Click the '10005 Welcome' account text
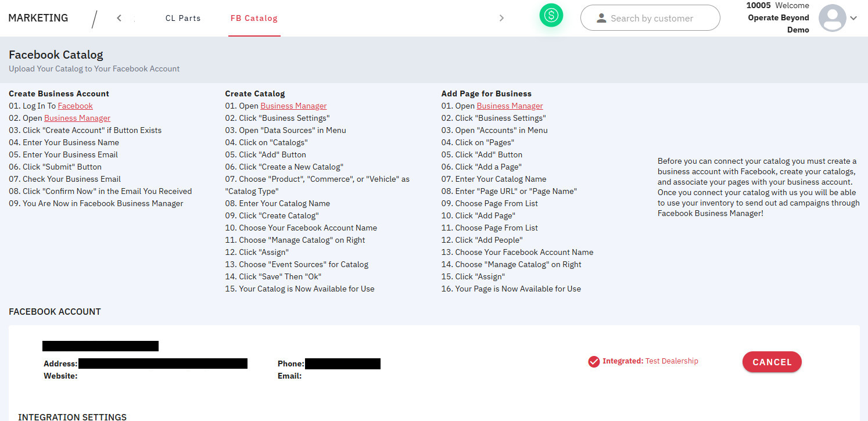Viewport: 868px width, 421px height. (x=777, y=5)
